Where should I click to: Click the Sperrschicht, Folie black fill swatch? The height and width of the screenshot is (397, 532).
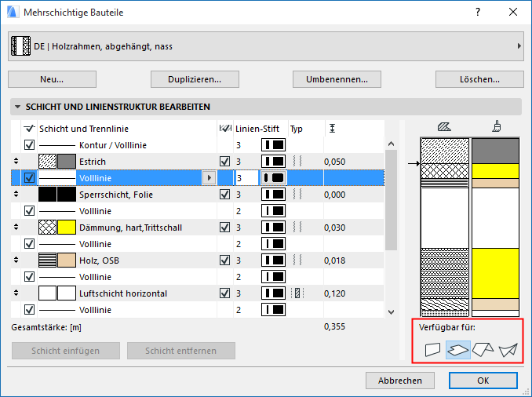click(x=47, y=195)
